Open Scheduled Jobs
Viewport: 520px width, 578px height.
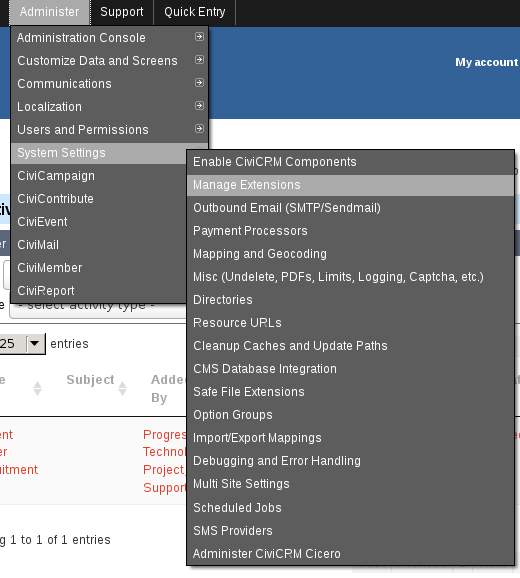click(x=350, y=508)
